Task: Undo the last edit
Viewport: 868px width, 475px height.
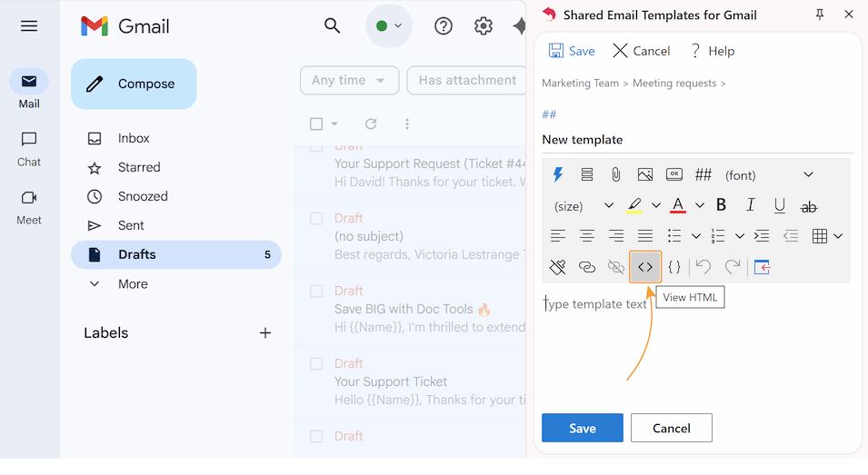Action: tap(703, 267)
